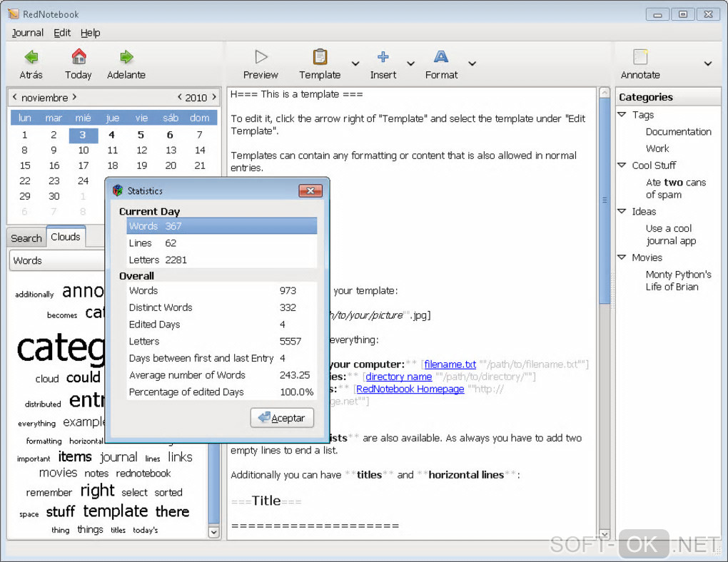This screenshot has width=728, height=562.
Task: Close the Statistics dialog
Action: [x=310, y=190]
